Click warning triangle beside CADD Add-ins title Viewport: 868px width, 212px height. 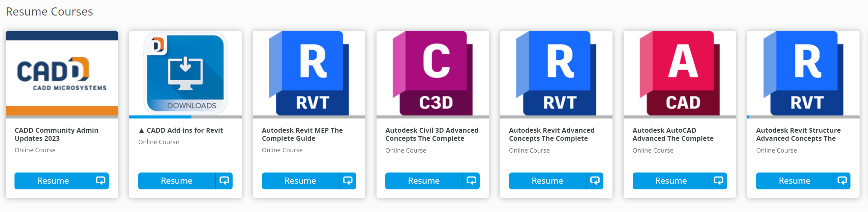pyautogui.click(x=142, y=130)
